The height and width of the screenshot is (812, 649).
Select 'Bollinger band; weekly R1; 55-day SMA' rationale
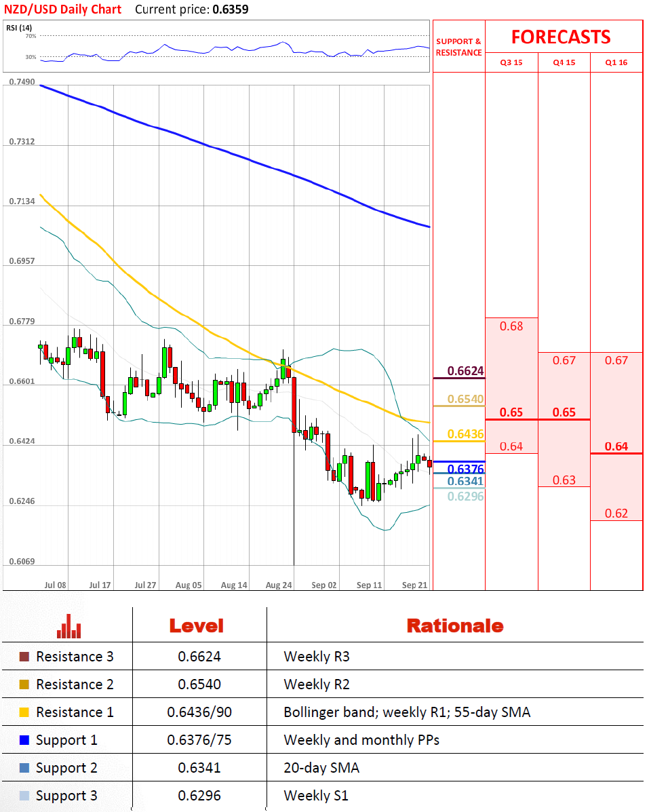[407, 712]
